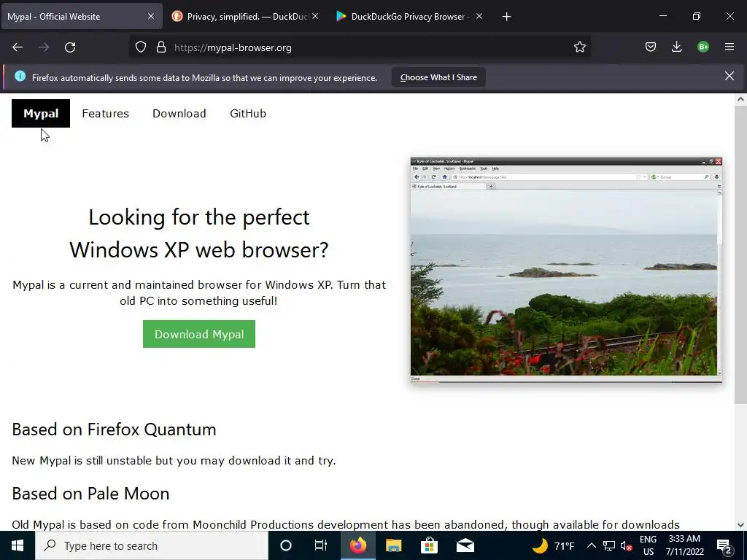This screenshot has height=560, width=747.
Task: Open Cortana circle icon on taskbar
Action: coord(286,545)
